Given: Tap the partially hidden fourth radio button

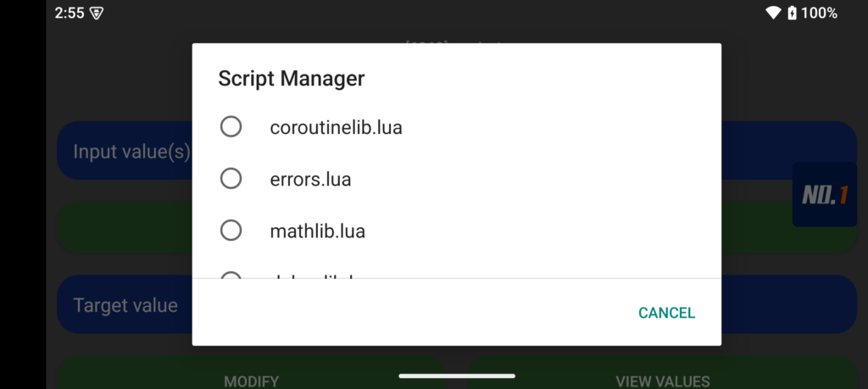Looking at the screenshot, I should coord(231,275).
